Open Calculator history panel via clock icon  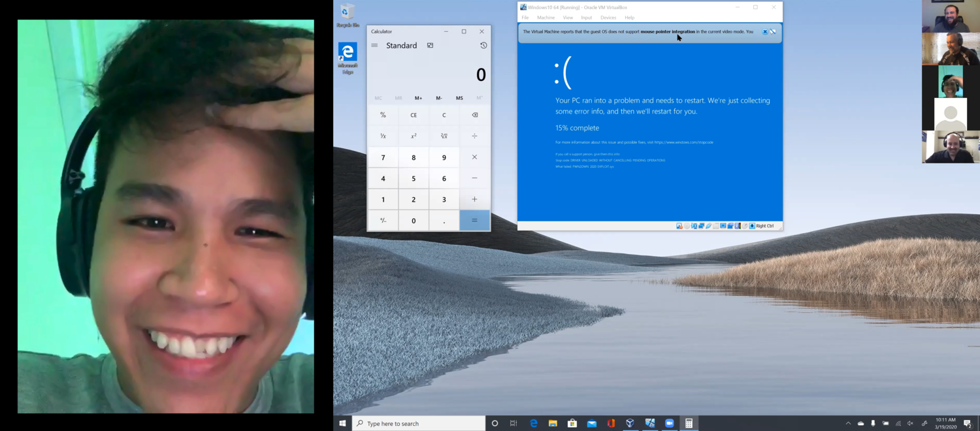(483, 45)
